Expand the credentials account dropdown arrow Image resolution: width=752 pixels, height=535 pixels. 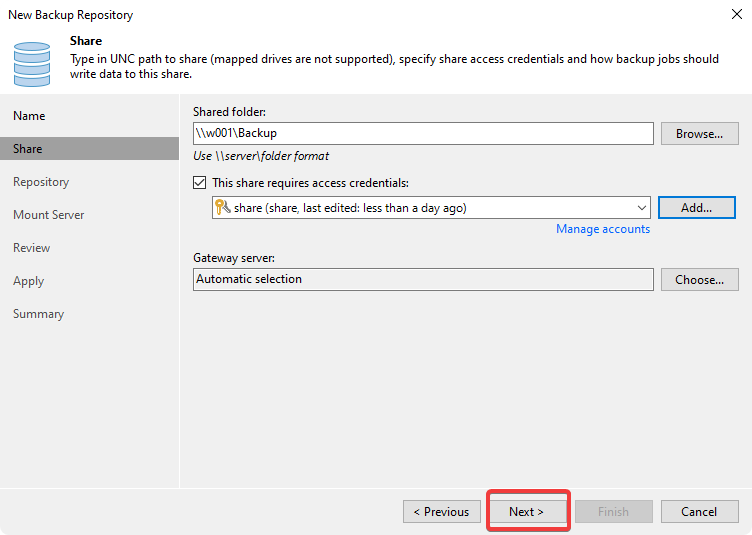click(x=642, y=208)
